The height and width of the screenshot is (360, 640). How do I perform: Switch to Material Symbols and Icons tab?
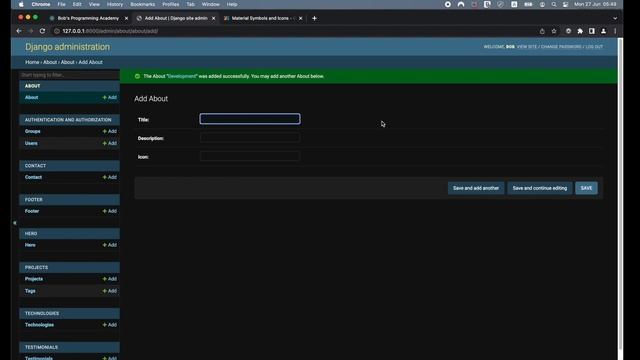(262, 18)
